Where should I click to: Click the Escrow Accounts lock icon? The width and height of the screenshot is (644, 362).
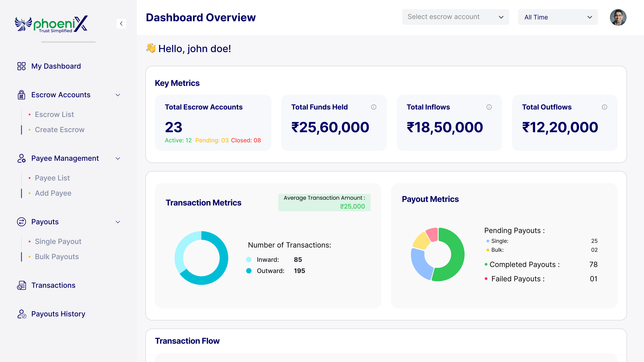click(21, 95)
